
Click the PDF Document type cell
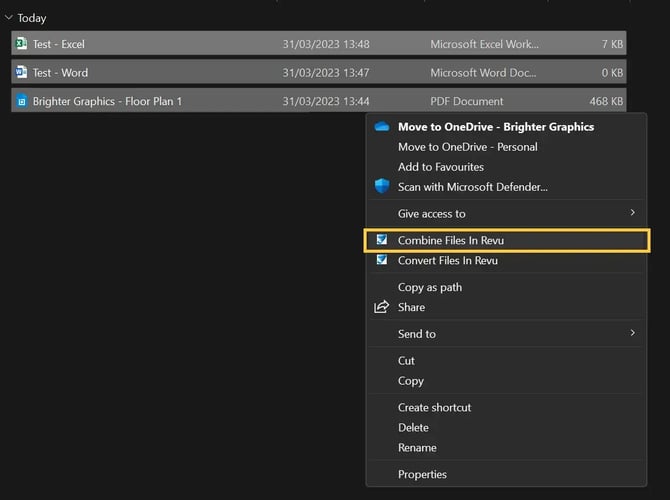[x=467, y=101]
